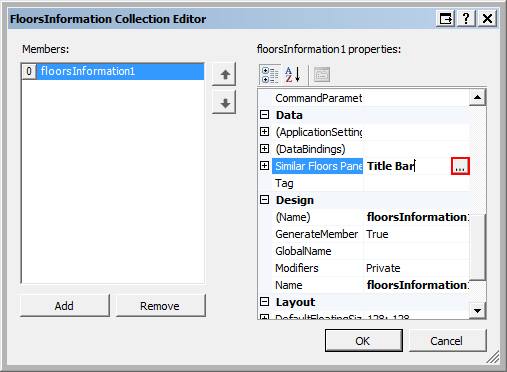Expand the Similar Floors Panel property
Screen dimensions: 507x372
pyautogui.click(x=264, y=166)
